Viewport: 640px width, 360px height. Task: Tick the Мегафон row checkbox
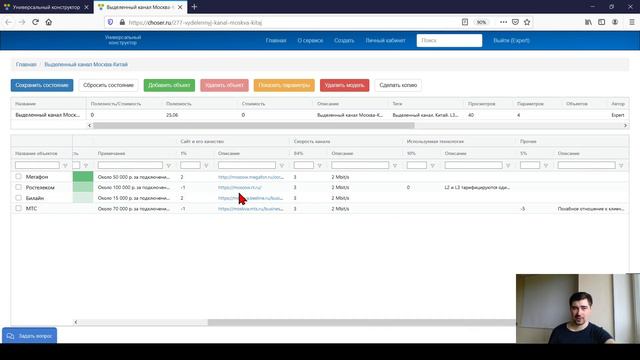click(18, 176)
